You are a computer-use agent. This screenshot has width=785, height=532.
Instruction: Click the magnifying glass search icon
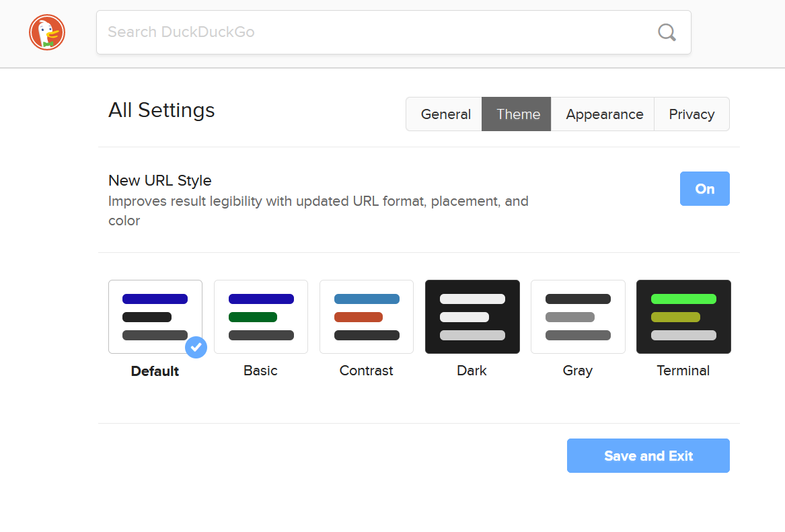[667, 32]
